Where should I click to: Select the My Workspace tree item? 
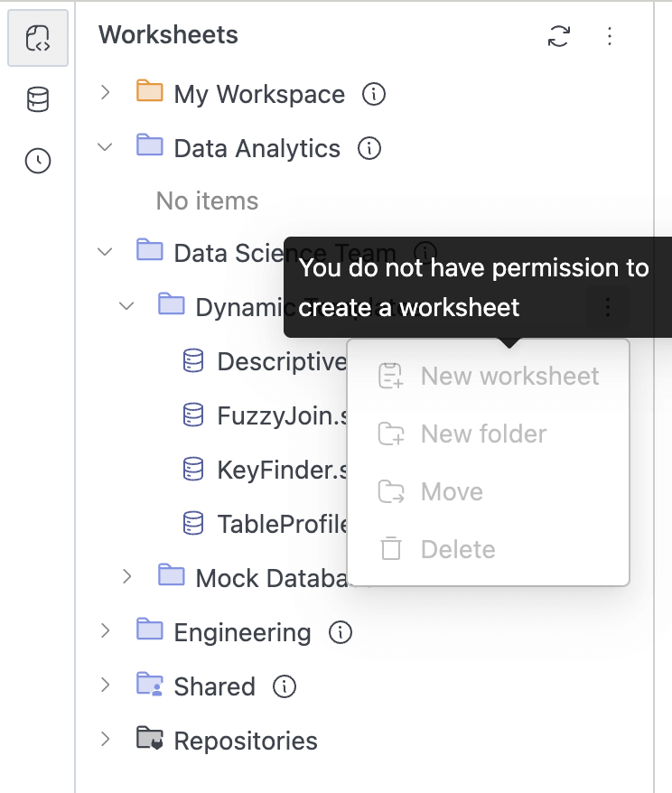(x=259, y=95)
